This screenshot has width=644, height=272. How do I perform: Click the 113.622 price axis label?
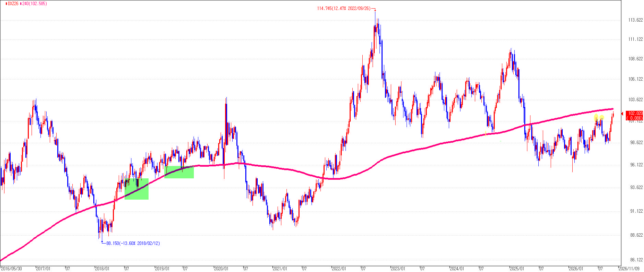tap(635, 20)
